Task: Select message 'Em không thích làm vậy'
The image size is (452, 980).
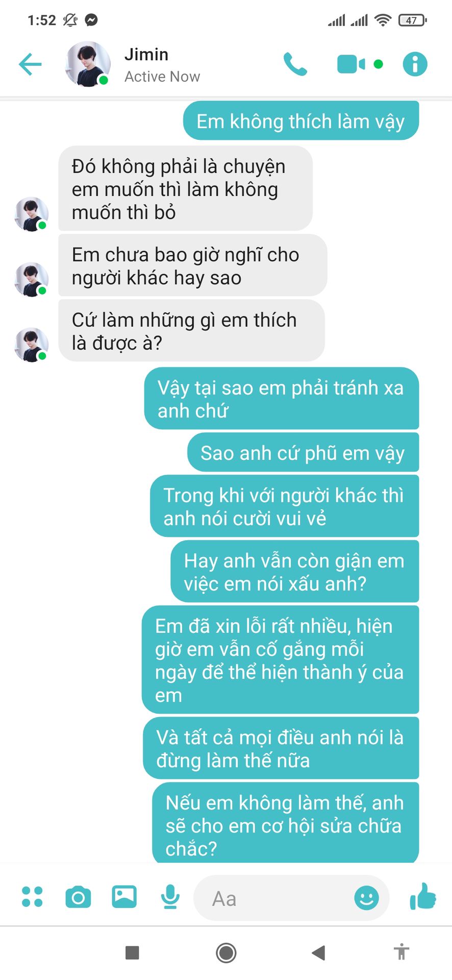Action: point(301,121)
